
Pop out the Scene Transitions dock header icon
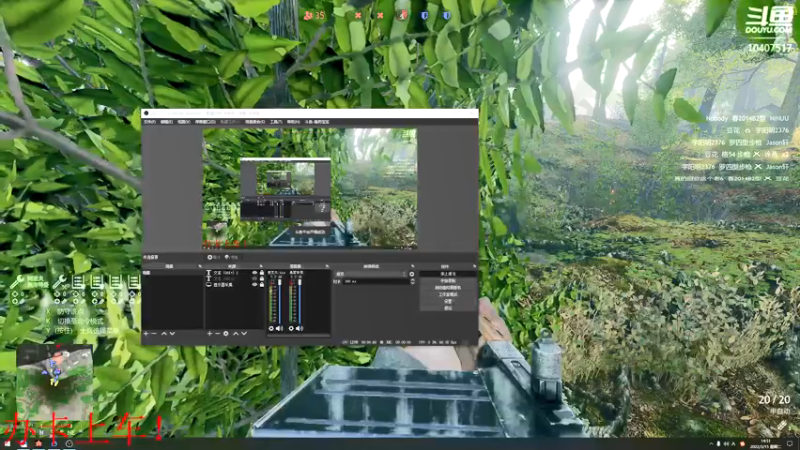pyautogui.click(x=413, y=266)
